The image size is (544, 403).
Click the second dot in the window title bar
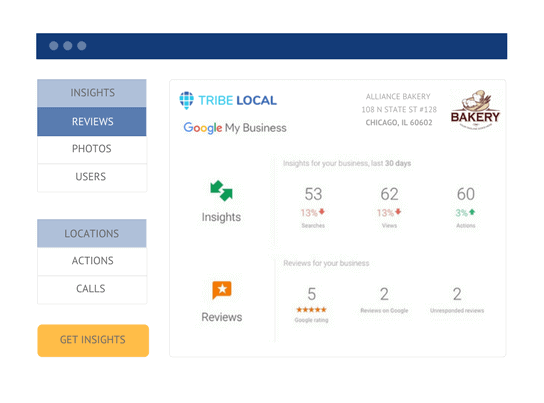point(68,46)
